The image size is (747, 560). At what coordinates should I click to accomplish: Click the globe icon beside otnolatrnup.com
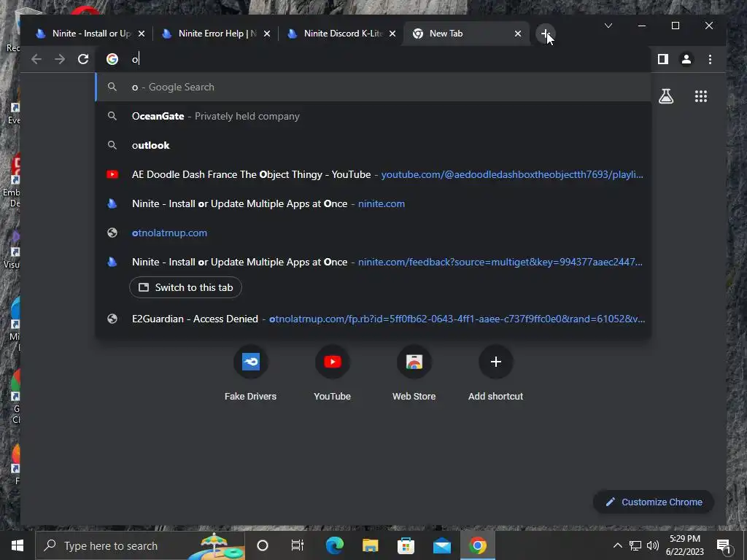(112, 233)
